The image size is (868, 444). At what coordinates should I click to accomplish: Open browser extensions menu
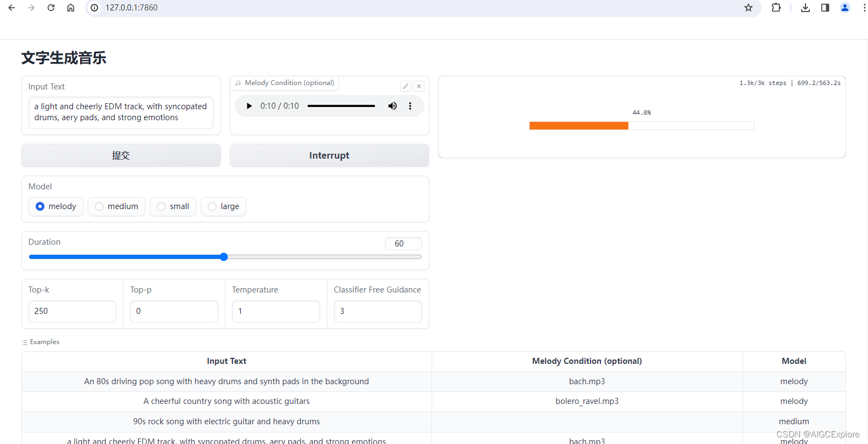point(776,8)
